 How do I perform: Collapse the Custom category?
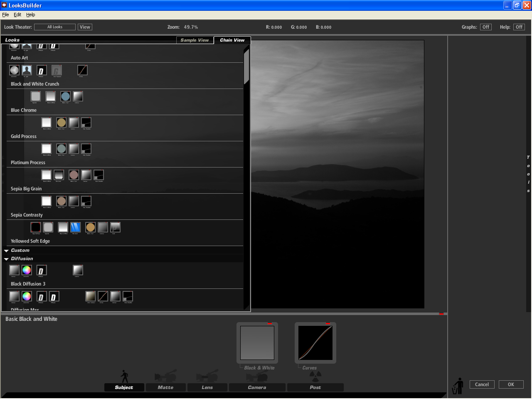coord(6,250)
